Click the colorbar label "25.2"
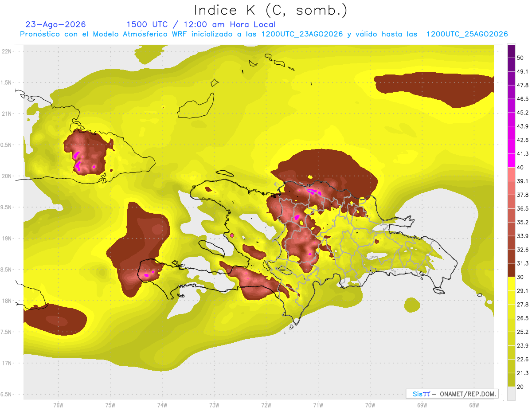 click(x=523, y=332)
